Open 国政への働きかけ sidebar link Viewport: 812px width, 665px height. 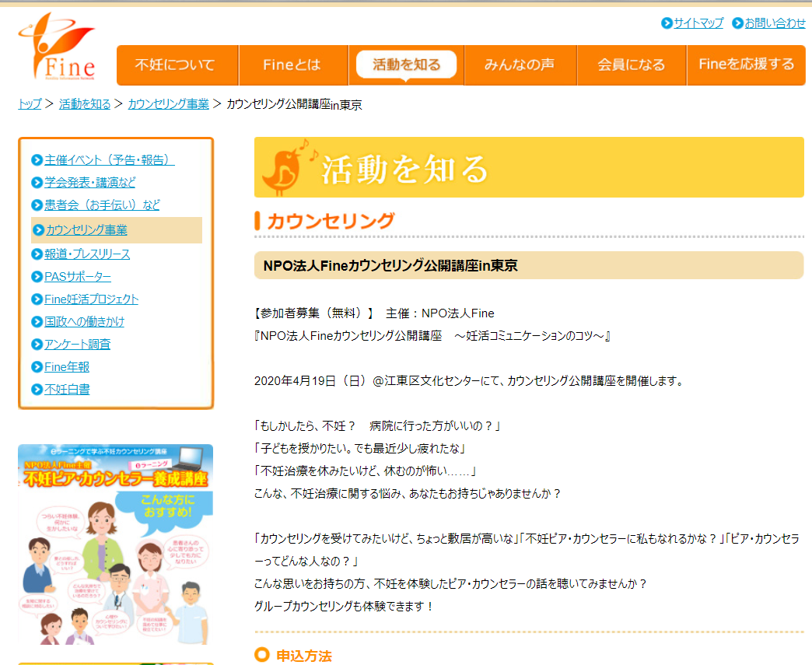tap(85, 322)
